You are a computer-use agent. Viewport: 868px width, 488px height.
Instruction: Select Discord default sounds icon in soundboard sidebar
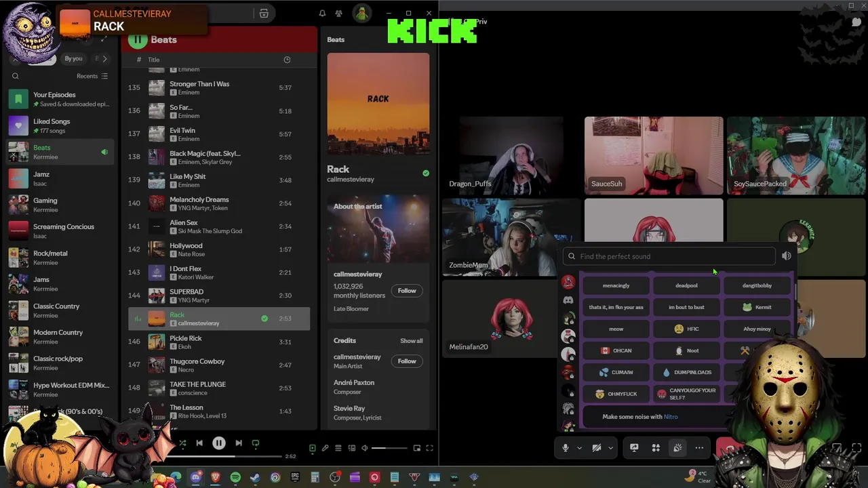[x=568, y=300]
